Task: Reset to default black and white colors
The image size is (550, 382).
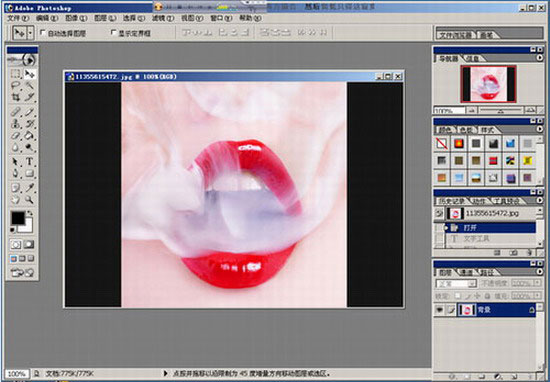Action: coord(13,230)
